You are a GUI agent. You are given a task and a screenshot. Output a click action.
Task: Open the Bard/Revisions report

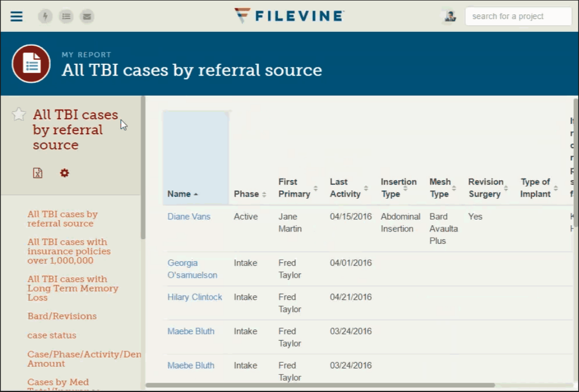click(62, 316)
